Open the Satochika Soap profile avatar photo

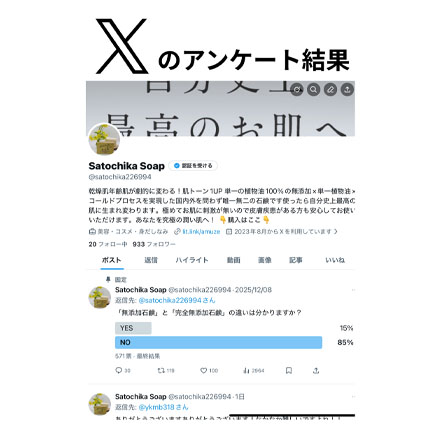pos(104,139)
